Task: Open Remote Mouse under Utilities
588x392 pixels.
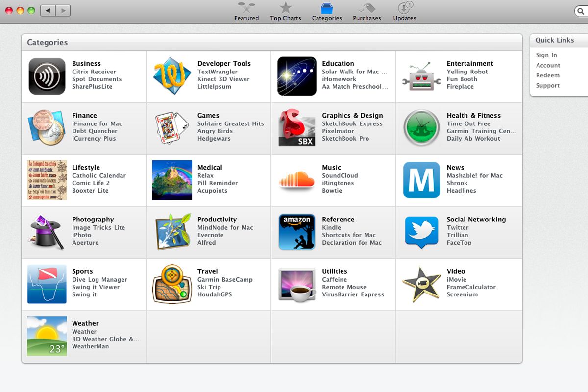Action: tap(344, 287)
